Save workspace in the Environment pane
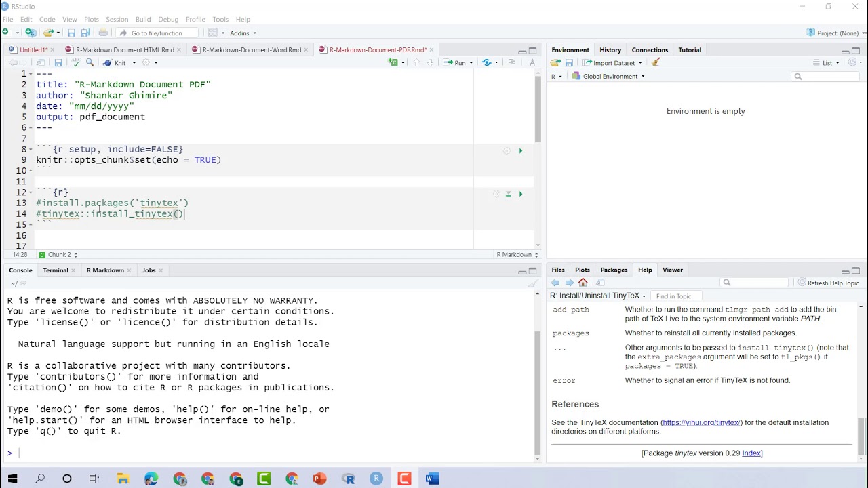The width and height of the screenshot is (868, 488). tap(569, 62)
